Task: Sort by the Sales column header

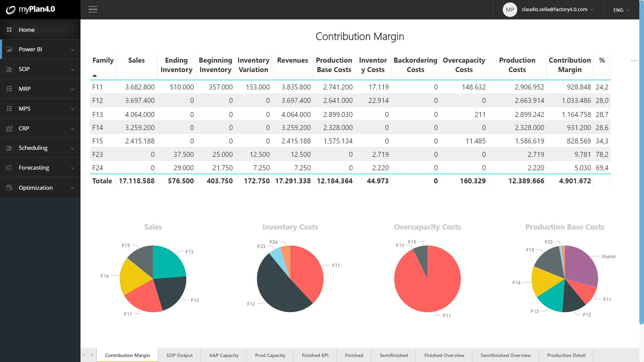Action: [137, 60]
